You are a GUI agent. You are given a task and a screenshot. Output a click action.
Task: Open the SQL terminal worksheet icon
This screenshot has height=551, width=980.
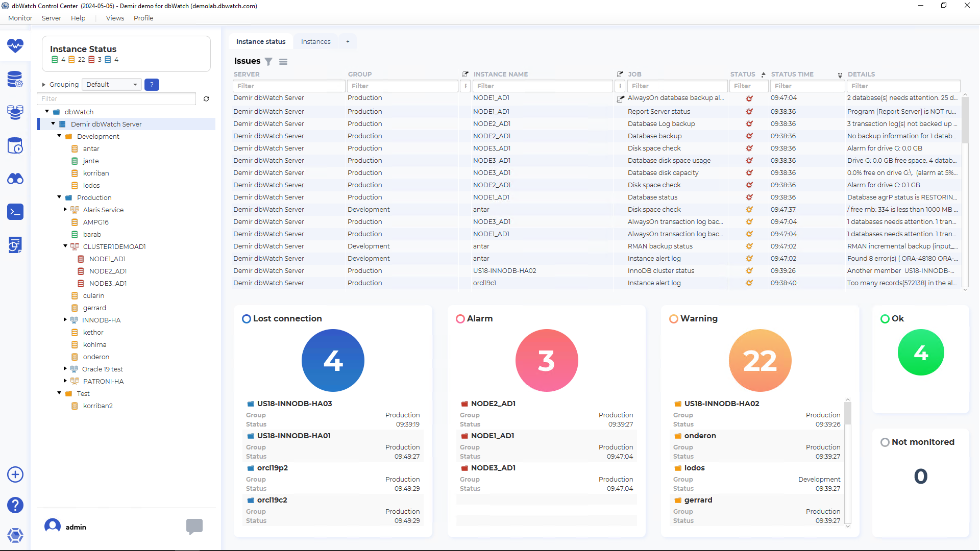pos(15,212)
